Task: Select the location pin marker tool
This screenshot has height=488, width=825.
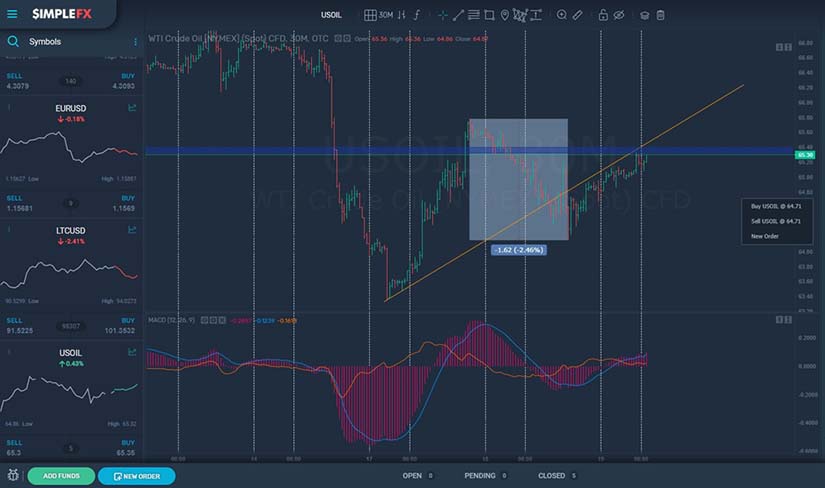Action: [x=505, y=15]
